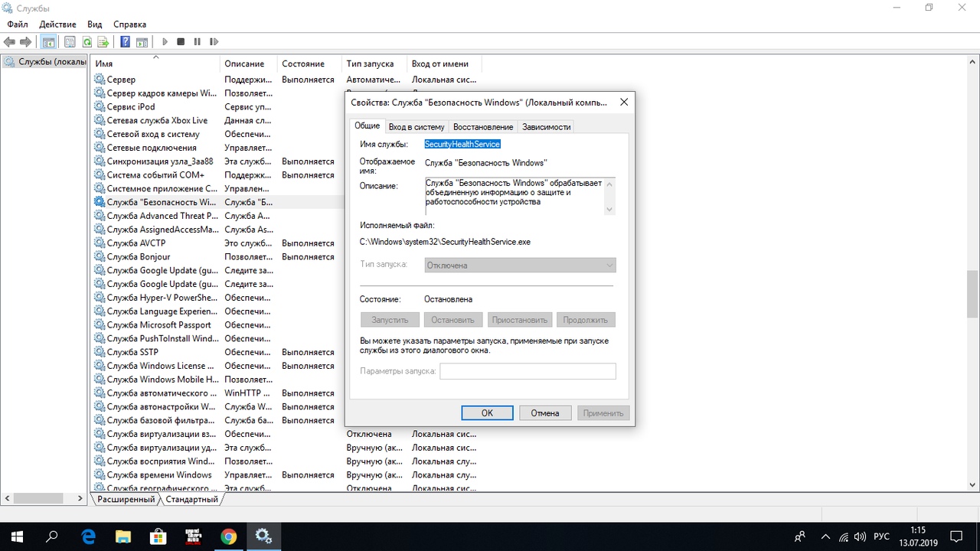Open the Help question mark icon
Viewport: 980px width, 551px height.
[125, 42]
